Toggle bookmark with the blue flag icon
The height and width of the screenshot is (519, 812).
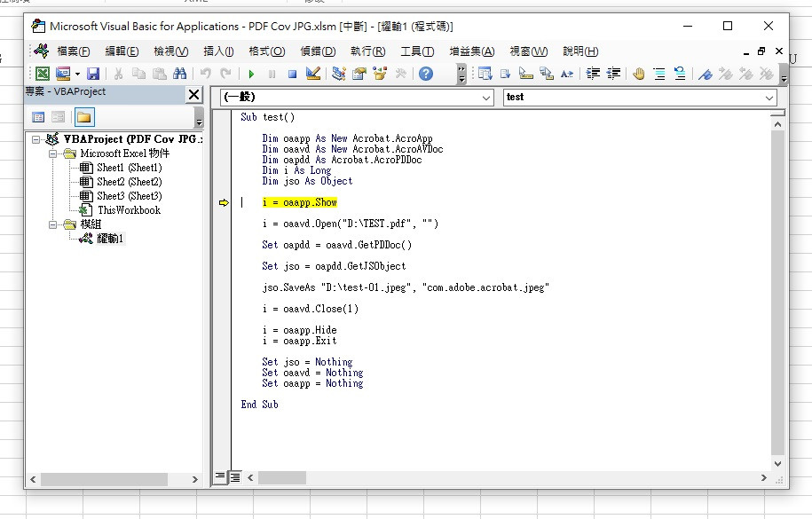pyautogui.click(x=705, y=74)
